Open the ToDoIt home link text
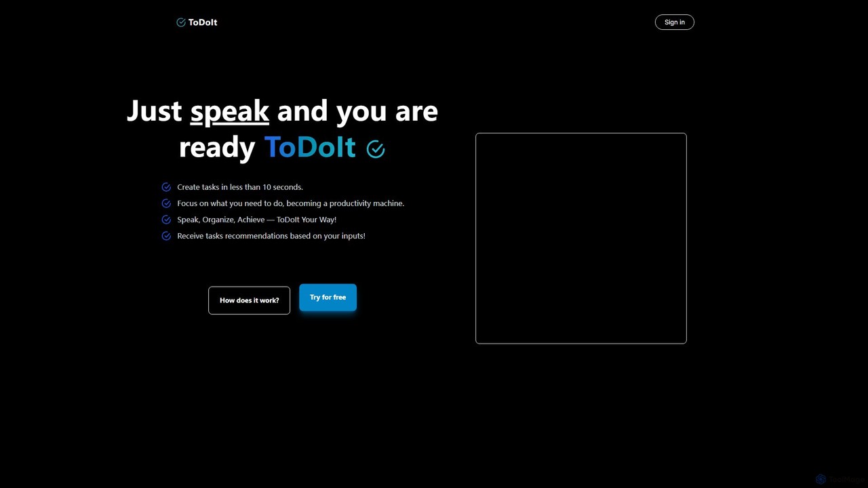The image size is (868, 488). 203,22
